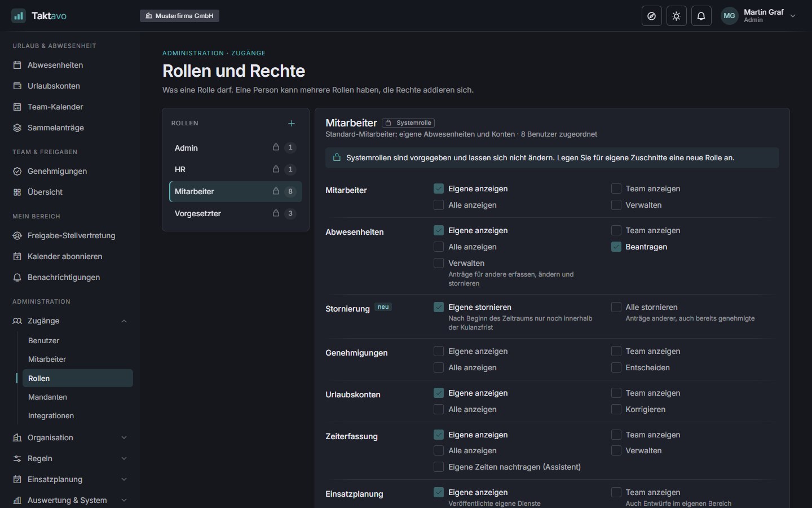
Task: Click the Kalender abonnieren icon
Action: click(17, 256)
